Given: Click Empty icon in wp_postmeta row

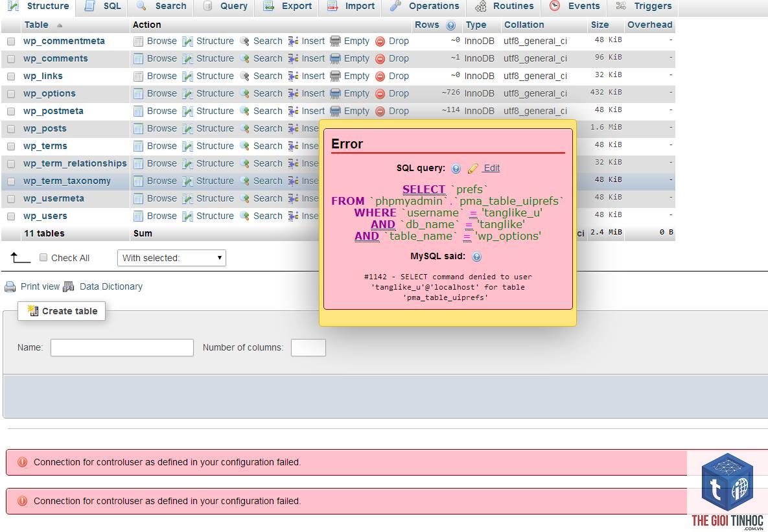Looking at the screenshot, I should click(335, 111).
